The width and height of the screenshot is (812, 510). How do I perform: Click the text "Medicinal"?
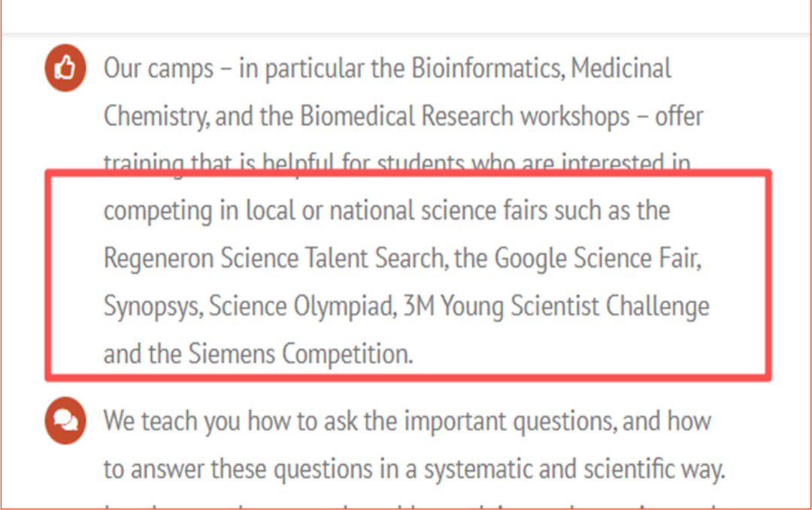[621, 69]
